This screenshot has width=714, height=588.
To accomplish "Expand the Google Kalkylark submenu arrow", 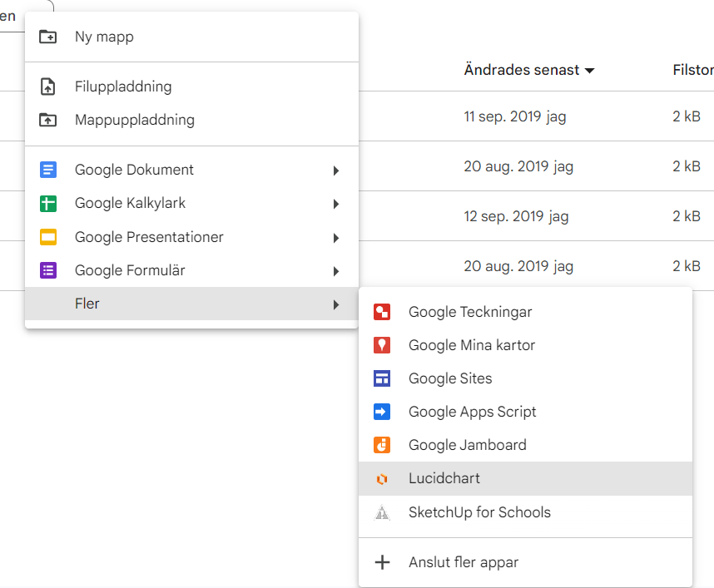I will pyautogui.click(x=336, y=204).
